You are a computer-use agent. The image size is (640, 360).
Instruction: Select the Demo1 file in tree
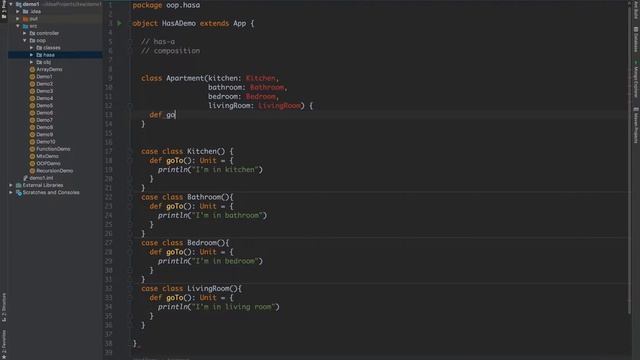point(44,77)
